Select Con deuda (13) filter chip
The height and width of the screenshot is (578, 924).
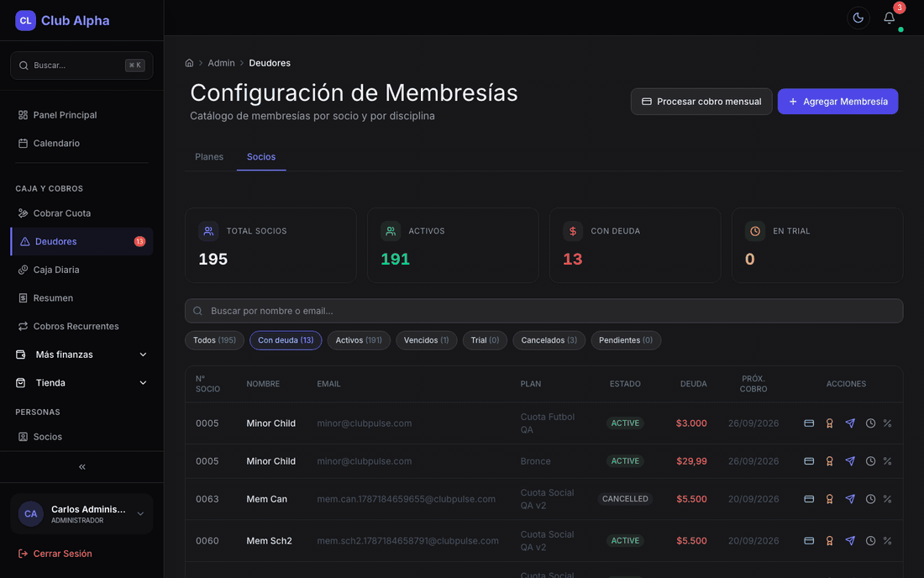pyautogui.click(x=286, y=340)
